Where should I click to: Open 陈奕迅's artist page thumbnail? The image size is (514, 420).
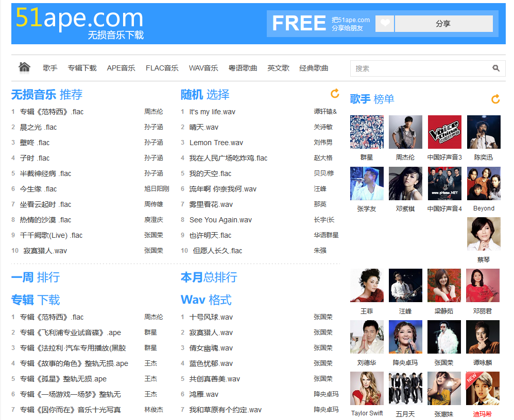[483, 132]
